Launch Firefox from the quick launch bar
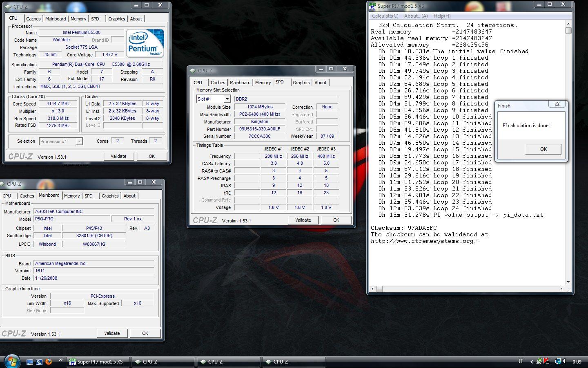The width and height of the screenshot is (588, 368). pyautogui.click(x=49, y=362)
